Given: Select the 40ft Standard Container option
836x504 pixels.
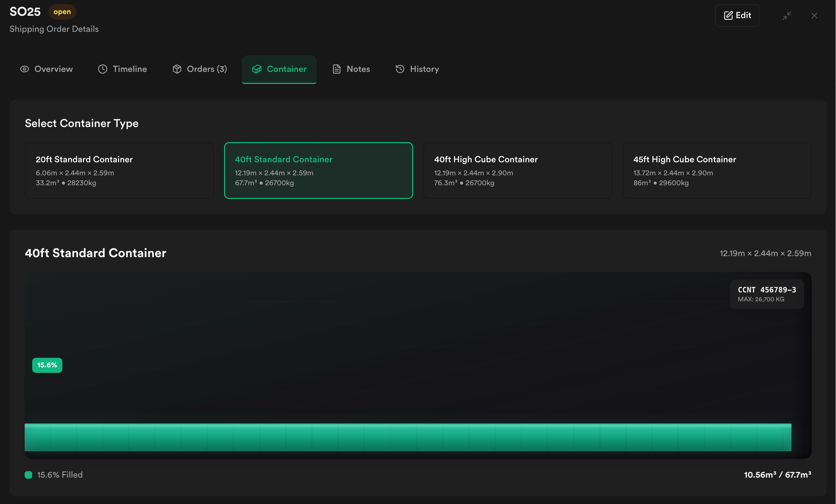Looking at the screenshot, I should 318,171.
